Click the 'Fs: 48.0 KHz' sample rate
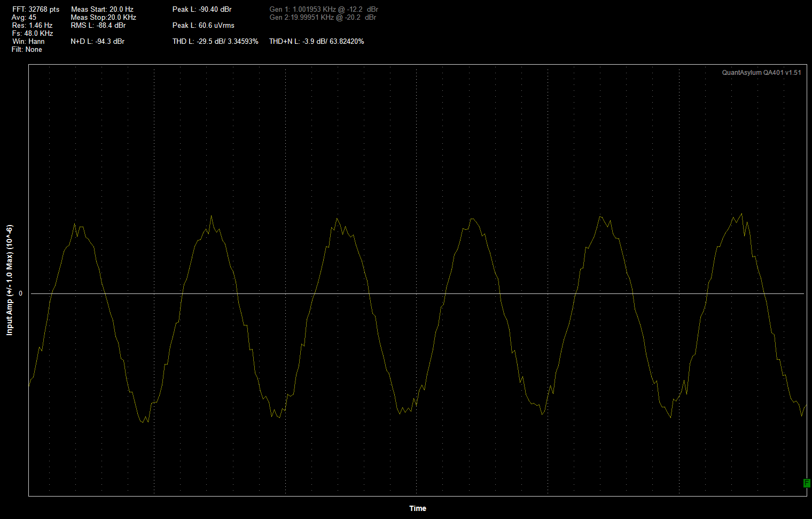This screenshot has height=519, width=812. click(32, 34)
